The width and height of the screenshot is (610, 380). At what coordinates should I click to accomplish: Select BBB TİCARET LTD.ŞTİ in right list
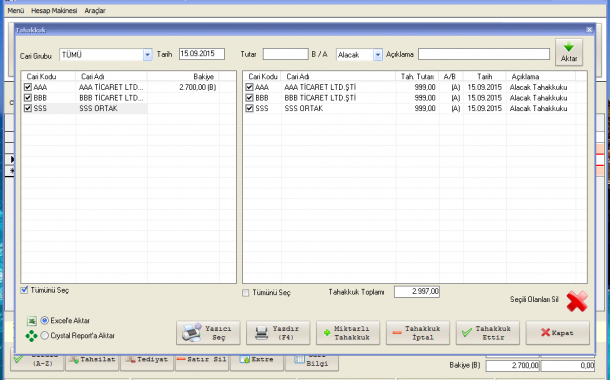(x=320, y=98)
